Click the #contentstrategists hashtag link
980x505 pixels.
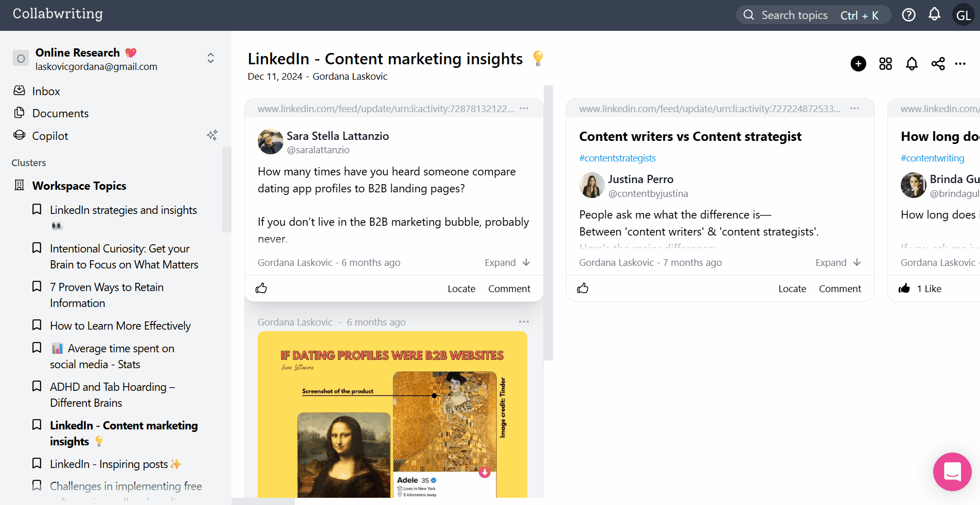(617, 158)
